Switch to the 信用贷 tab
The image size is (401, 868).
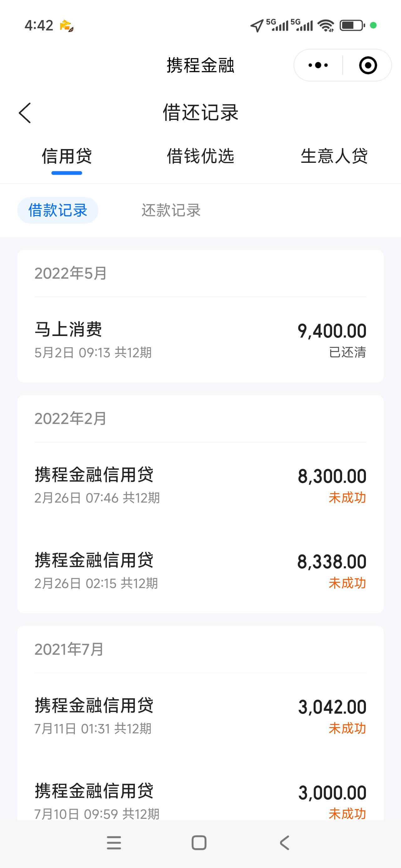(x=67, y=156)
